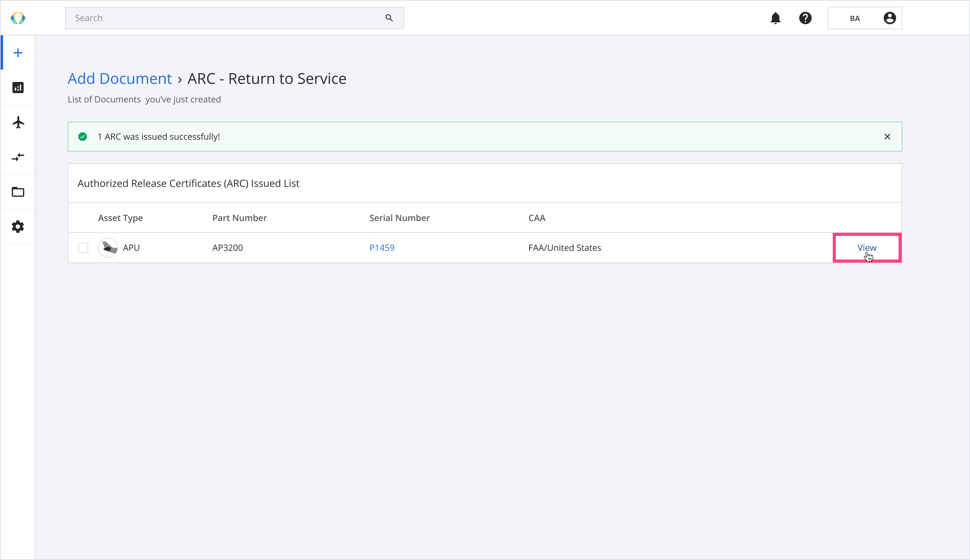Viewport: 970px width, 560px height.
Task: Click '1 ARC was issued successfully!' message
Action: (158, 137)
